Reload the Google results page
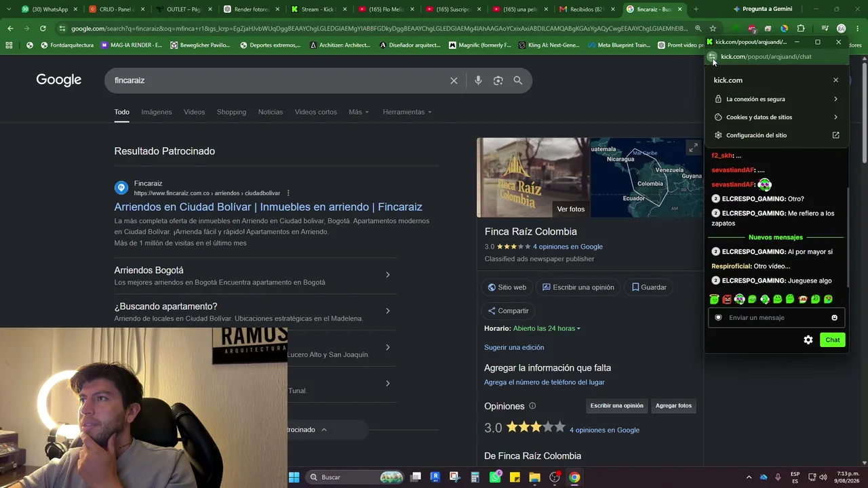868x488 pixels. [43, 28]
